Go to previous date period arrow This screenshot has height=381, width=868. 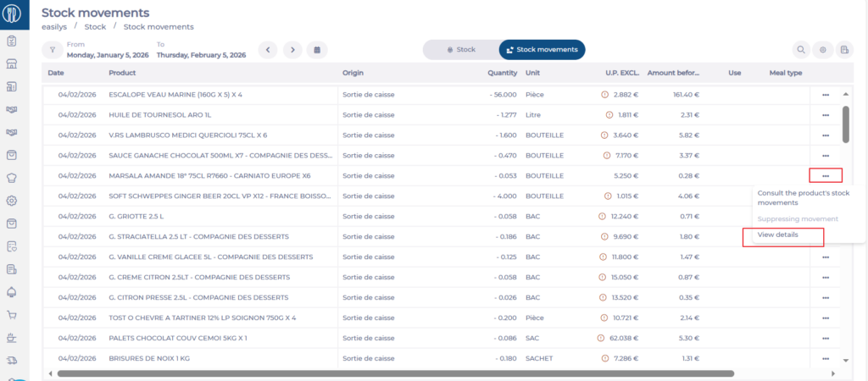268,50
